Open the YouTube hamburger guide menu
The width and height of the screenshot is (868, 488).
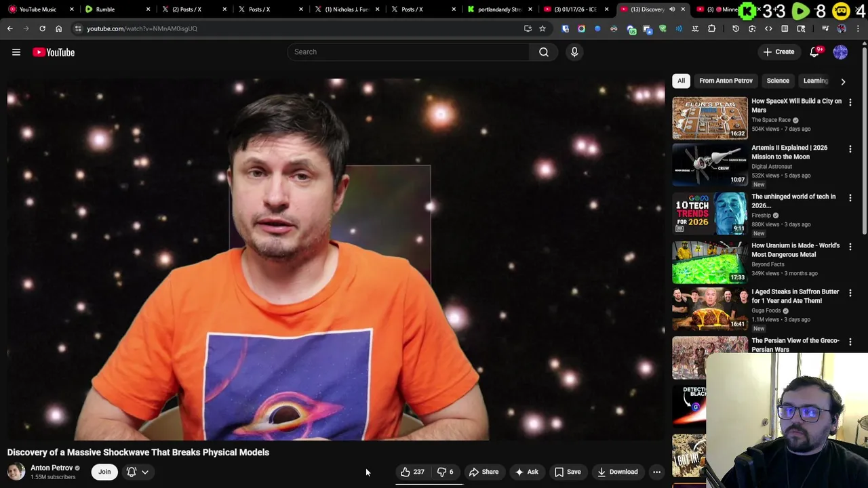pyautogui.click(x=16, y=52)
